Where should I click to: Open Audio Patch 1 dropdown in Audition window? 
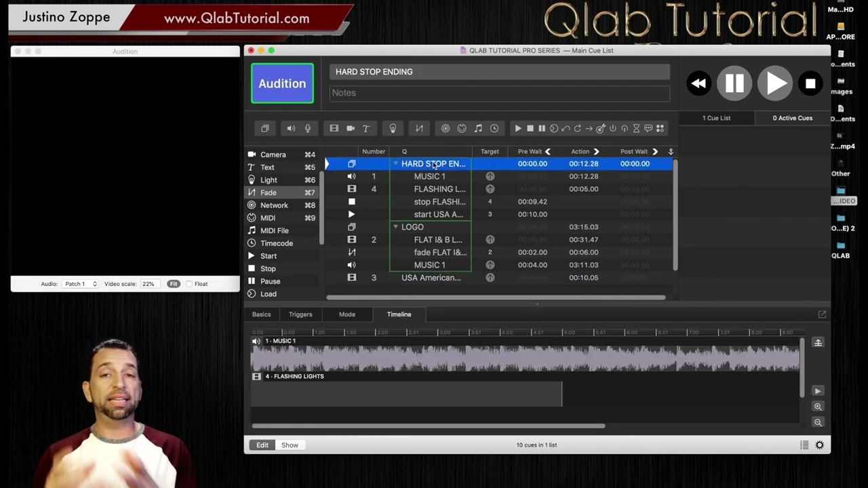[80, 284]
